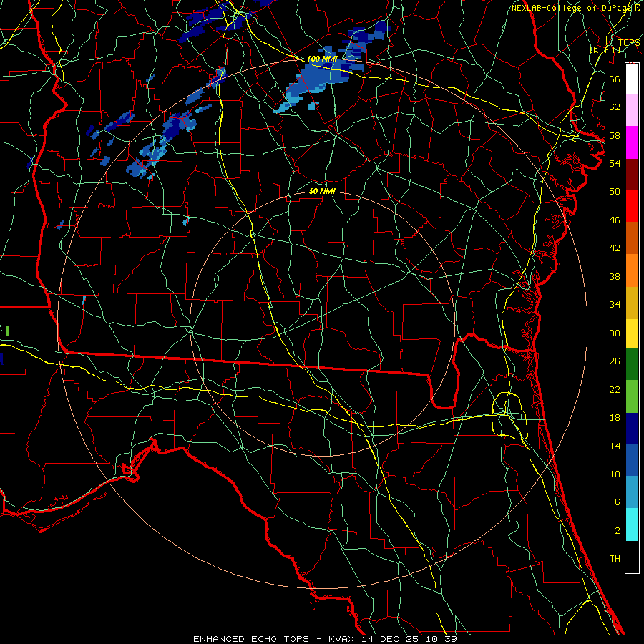Select the legend value "38"

coord(615,276)
